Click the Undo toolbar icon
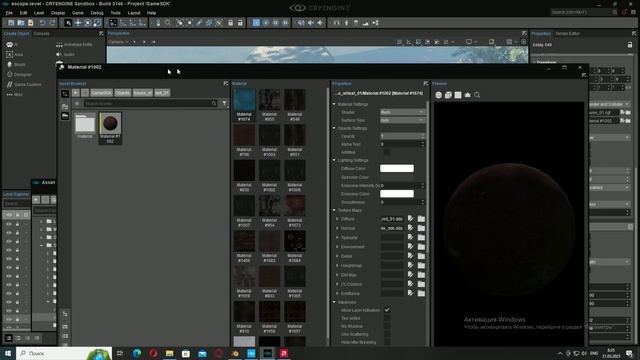 (x=42, y=23)
